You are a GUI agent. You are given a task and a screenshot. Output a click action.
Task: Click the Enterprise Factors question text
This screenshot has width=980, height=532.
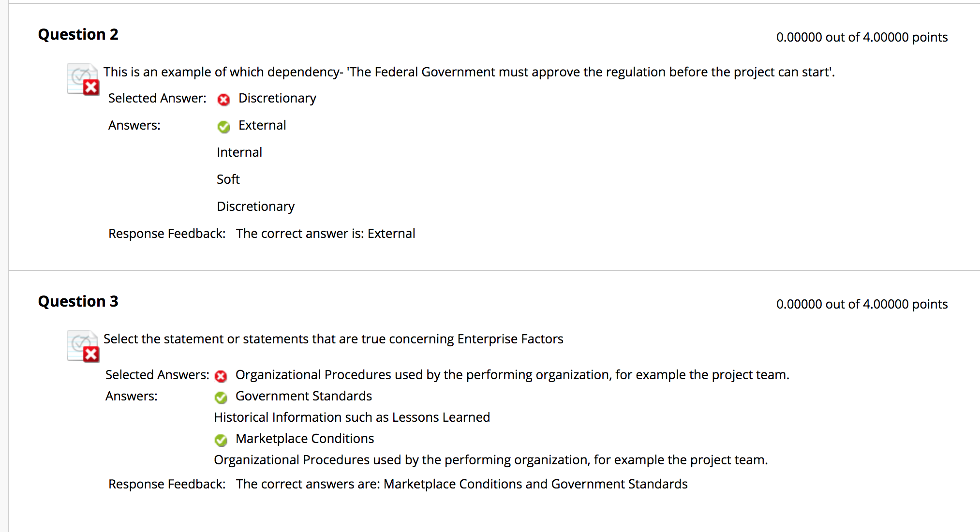pyautogui.click(x=333, y=339)
